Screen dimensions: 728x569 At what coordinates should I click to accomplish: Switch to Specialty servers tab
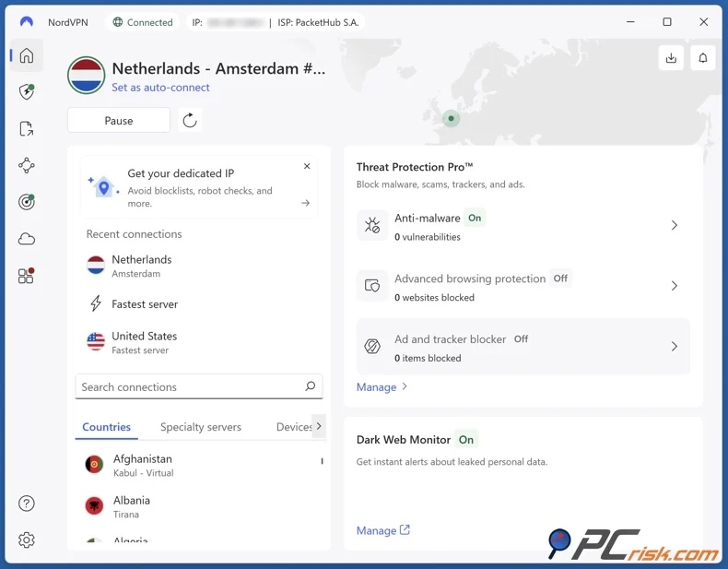[201, 427]
